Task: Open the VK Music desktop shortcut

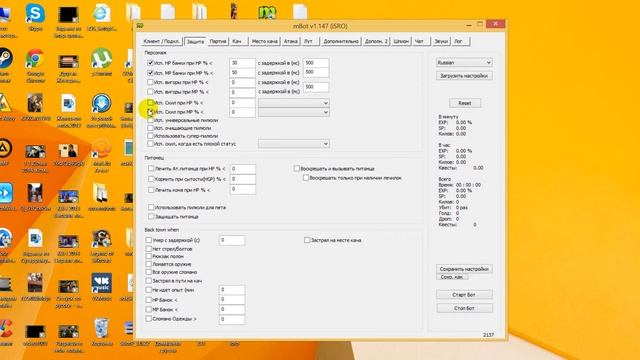Action: click(x=102, y=283)
